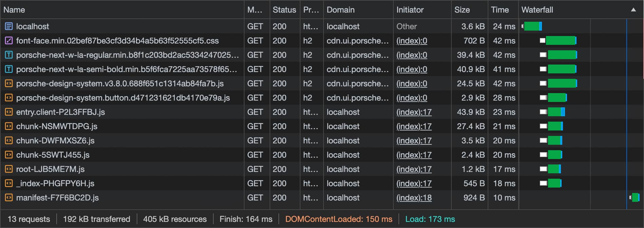Click the waterfall bar for the localhost request
Image resolution: width=644 pixels, height=228 pixels.
[x=532, y=26]
